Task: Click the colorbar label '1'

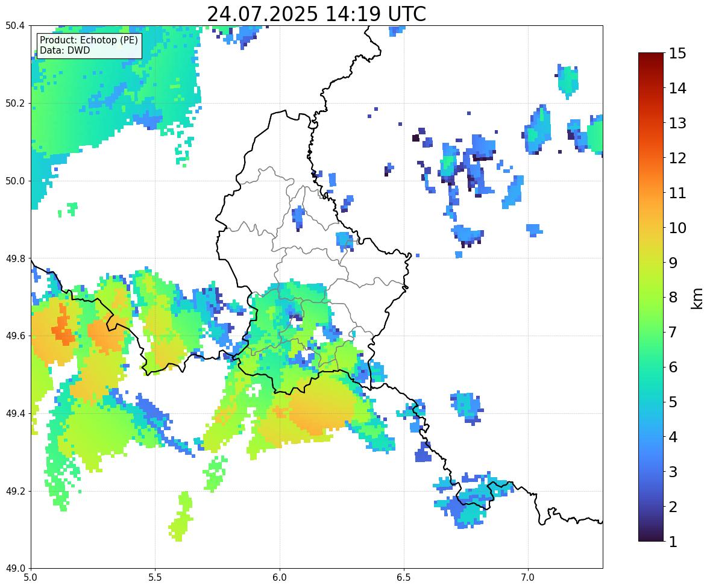Action: (673, 542)
